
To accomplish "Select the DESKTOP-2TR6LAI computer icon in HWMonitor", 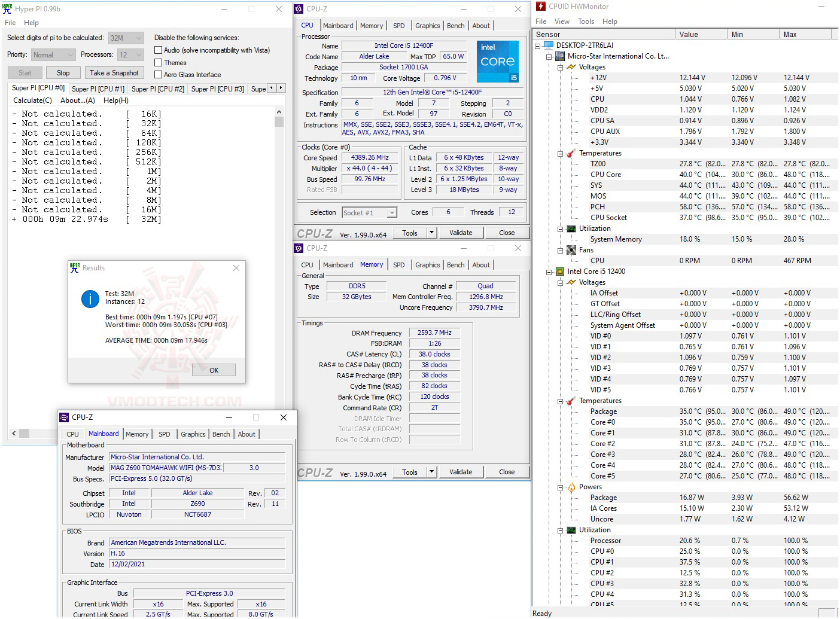I will coord(549,45).
